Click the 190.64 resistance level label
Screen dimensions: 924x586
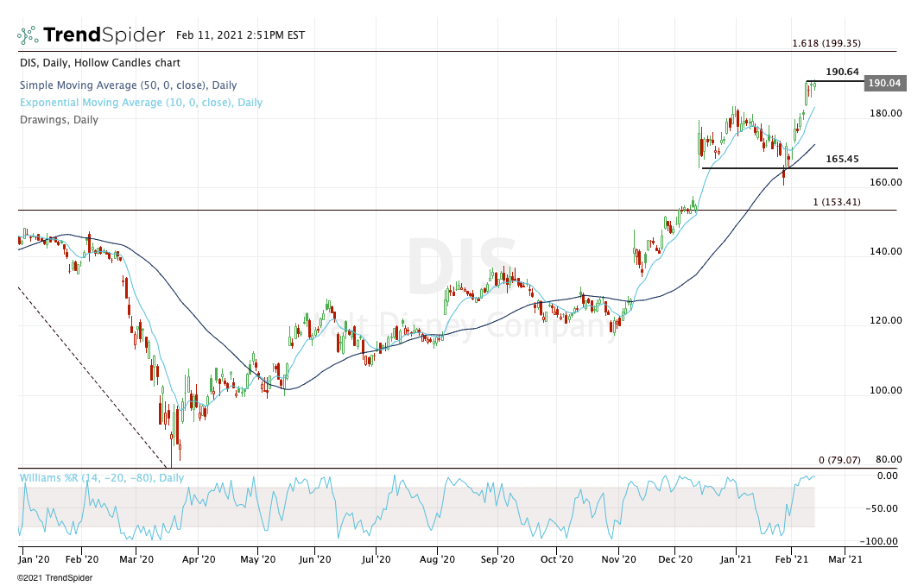pos(842,72)
